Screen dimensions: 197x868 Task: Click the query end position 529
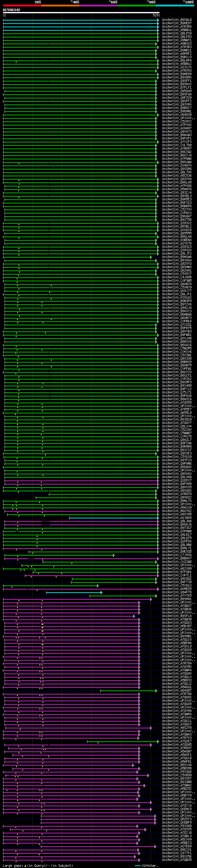pyautogui.click(x=155, y=15)
